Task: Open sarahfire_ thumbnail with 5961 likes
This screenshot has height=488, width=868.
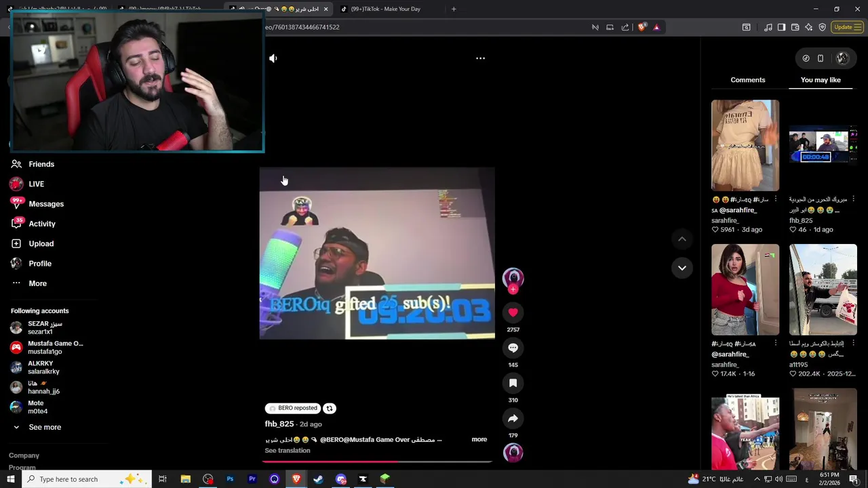Action: [745, 145]
